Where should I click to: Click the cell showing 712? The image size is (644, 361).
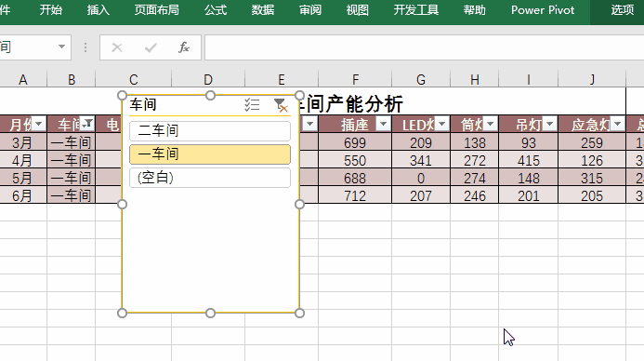coord(355,195)
